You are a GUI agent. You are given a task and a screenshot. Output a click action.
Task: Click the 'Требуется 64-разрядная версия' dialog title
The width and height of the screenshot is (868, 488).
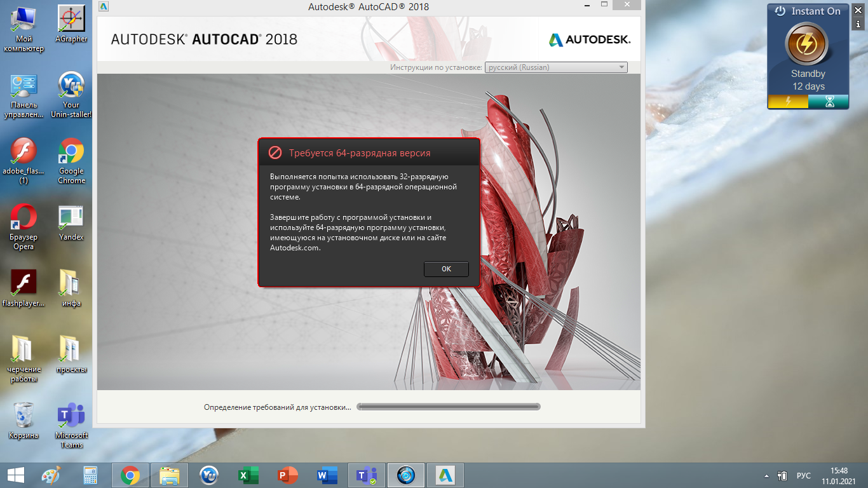tap(360, 153)
